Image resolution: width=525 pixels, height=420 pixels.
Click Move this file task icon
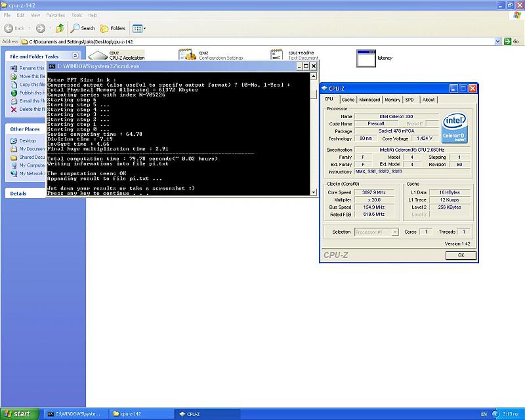coord(14,76)
